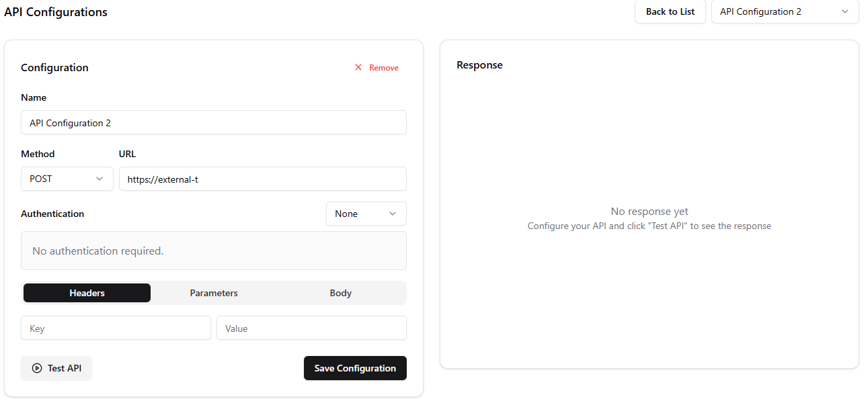The height and width of the screenshot is (401, 868).
Task: Open the Authentication type dropdown showing None
Action: (366, 214)
